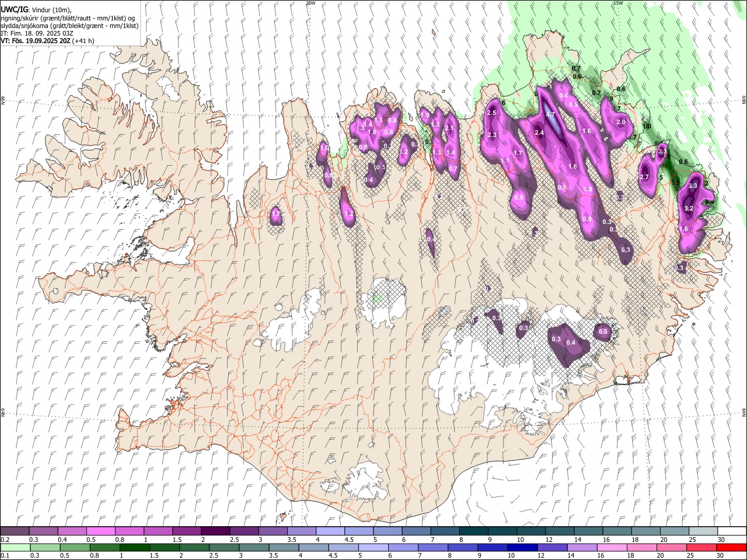Screen dimensions: 747x560
Task: Click the bright red swatch labeled 30 in lower row
Action: click(x=732, y=547)
